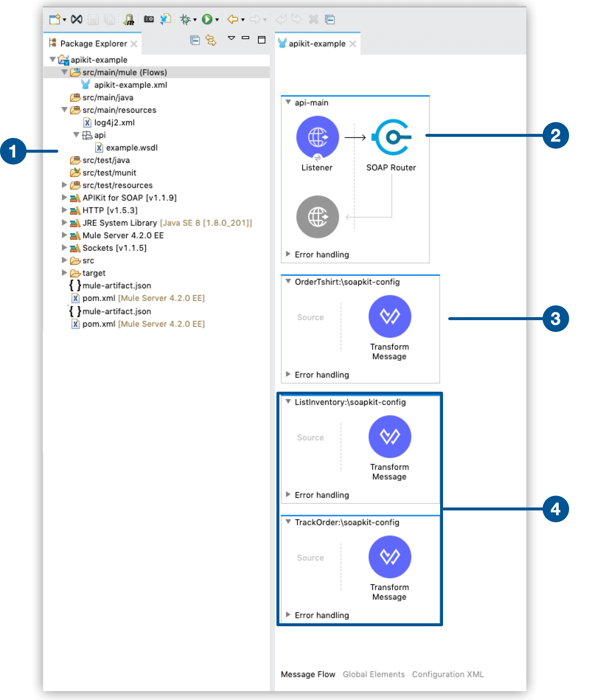Select the SOAP Router component
The height and width of the screenshot is (700, 589).
391,138
